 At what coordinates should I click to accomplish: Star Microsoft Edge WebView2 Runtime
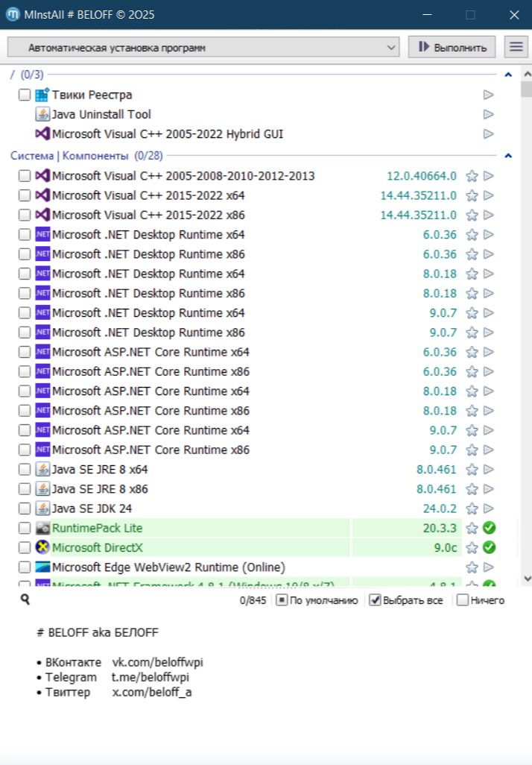[x=472, y=567]
